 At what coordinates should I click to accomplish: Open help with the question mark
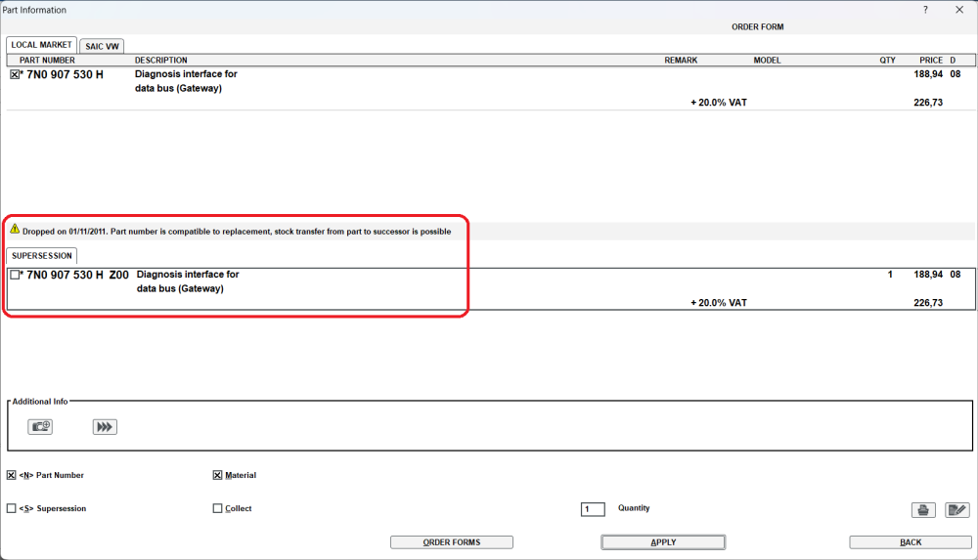point(925,10)
